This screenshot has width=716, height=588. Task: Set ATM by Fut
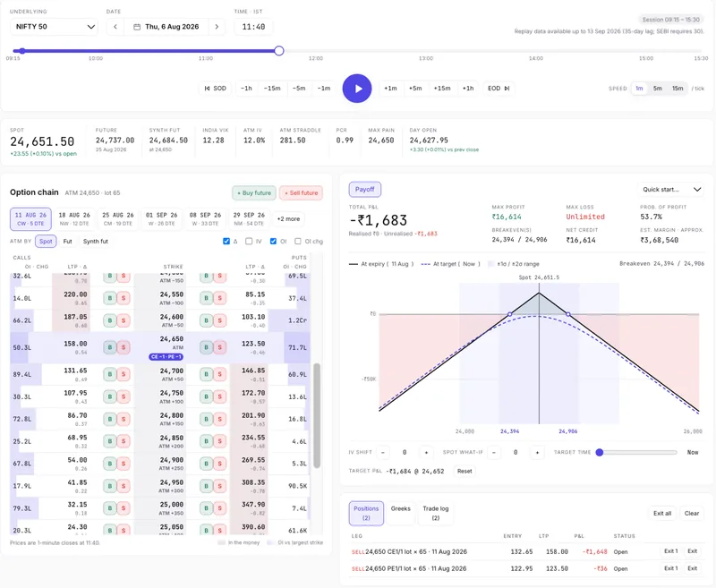click(68, 241)
